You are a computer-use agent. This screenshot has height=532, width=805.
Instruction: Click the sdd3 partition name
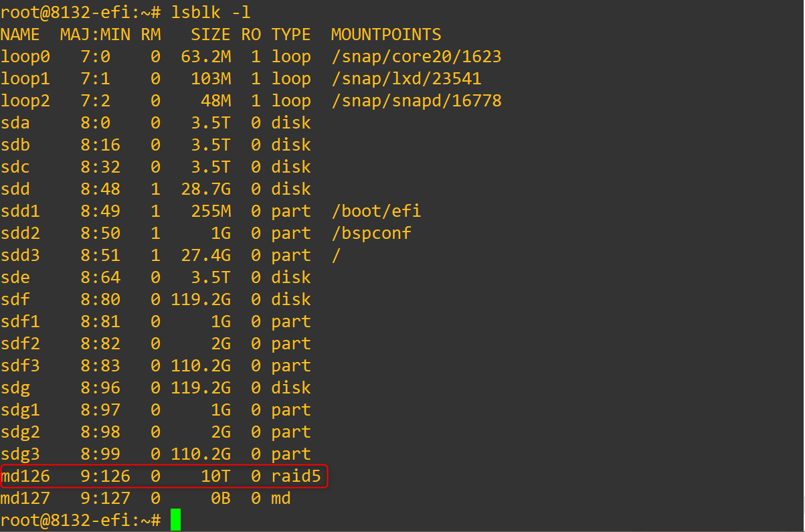pyautogui.click(x=20, y=256)
